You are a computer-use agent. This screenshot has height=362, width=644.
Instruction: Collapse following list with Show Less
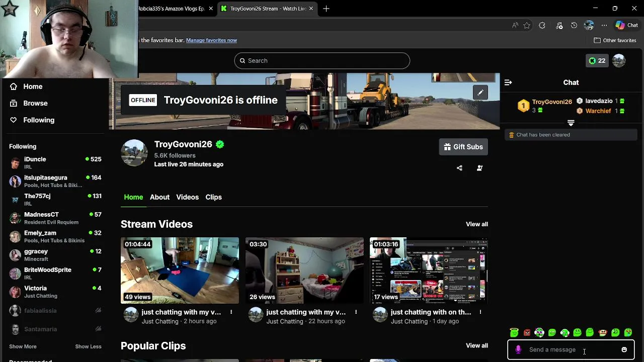point(88,346)
